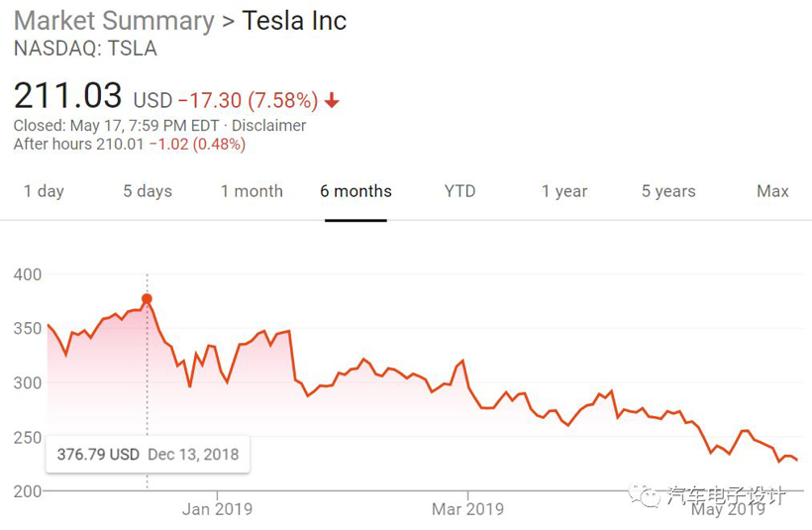Switch to the Max range tab
812x530 pixels.
[772, 191]
